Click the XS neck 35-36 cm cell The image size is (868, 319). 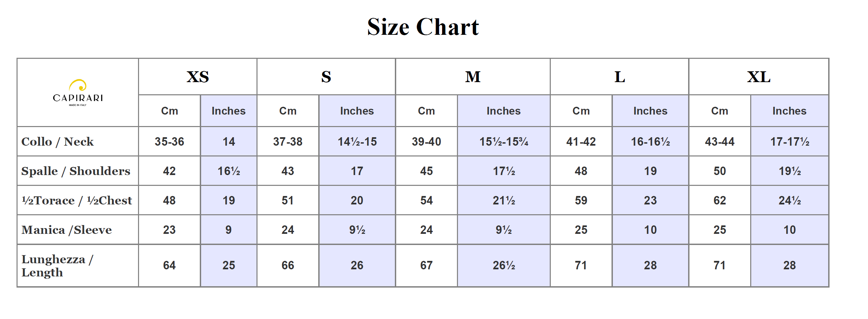pyautogui.click(x=169, y=141)
